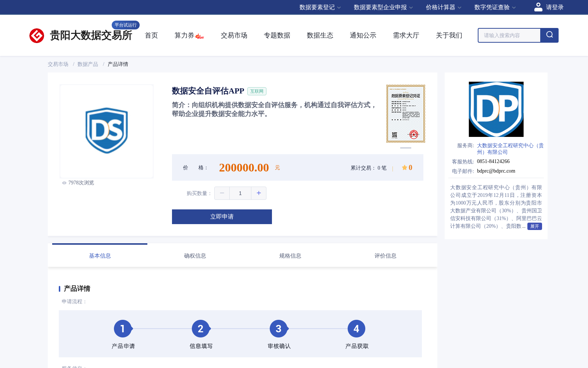The image size is (588, 368).
Task: Click the 7978次浏览 view count
Action: 81,183
